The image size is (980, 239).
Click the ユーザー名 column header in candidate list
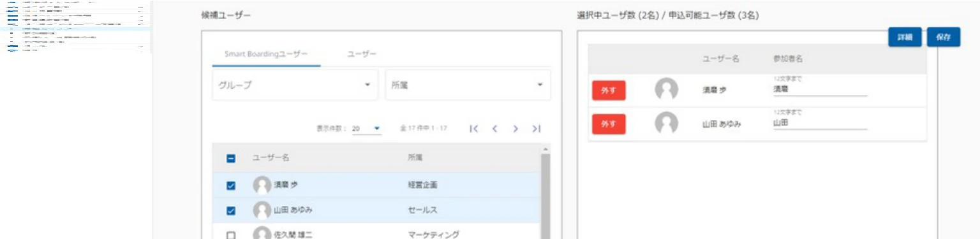pyautogui.click(x=271, y=158)
